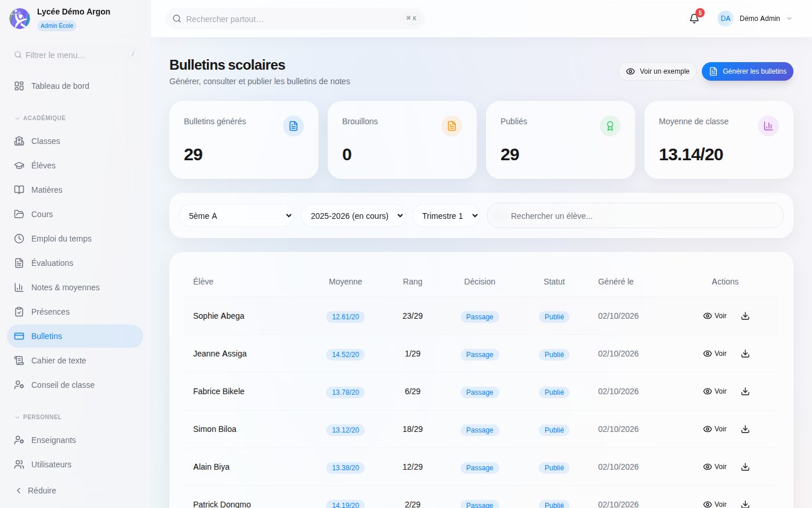
Task: Open Notes & moyennes in sidebar
Action: point(75,287)
